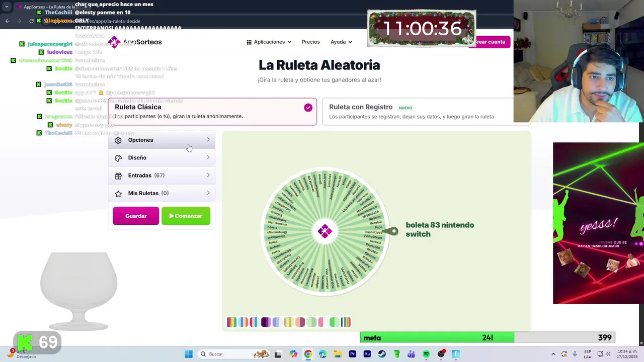Click the browser reload button
644x362 pixels.
[31, 21]
